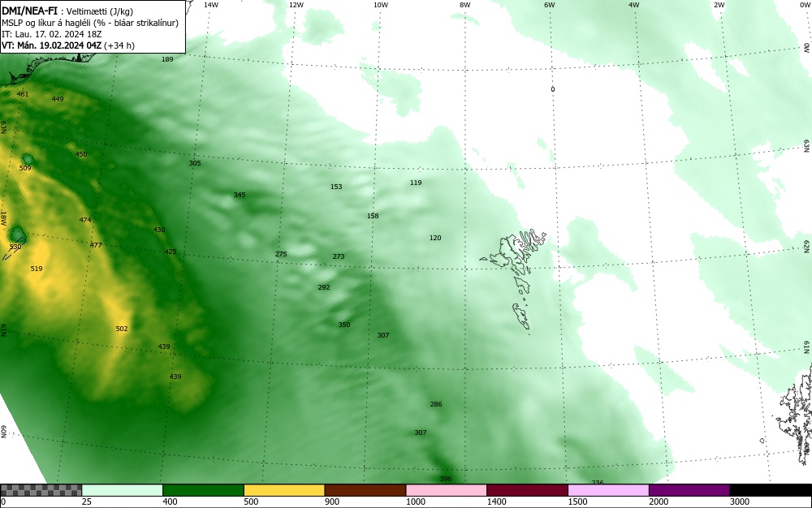Click the checkered gray 0–25 legend swatch
The width and height of the screenshot is (812, 508).
coord(41,490)
